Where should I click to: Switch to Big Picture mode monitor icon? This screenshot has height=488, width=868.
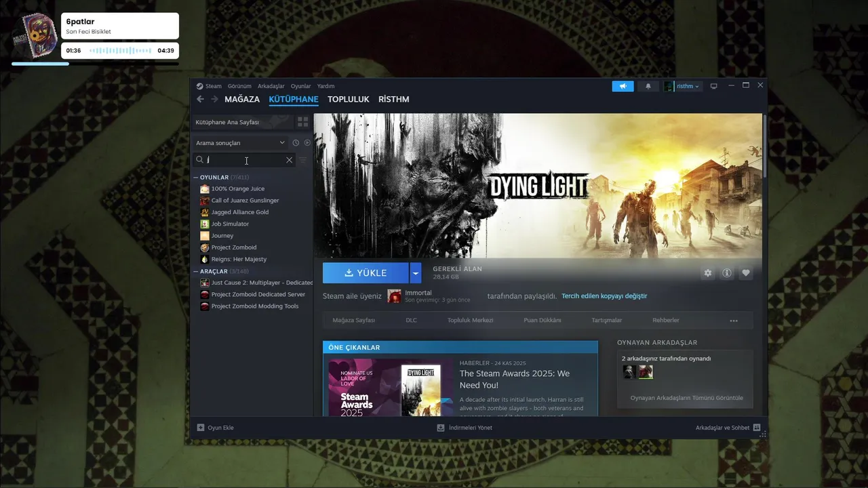pyautogui.click(x=713, y=86)
